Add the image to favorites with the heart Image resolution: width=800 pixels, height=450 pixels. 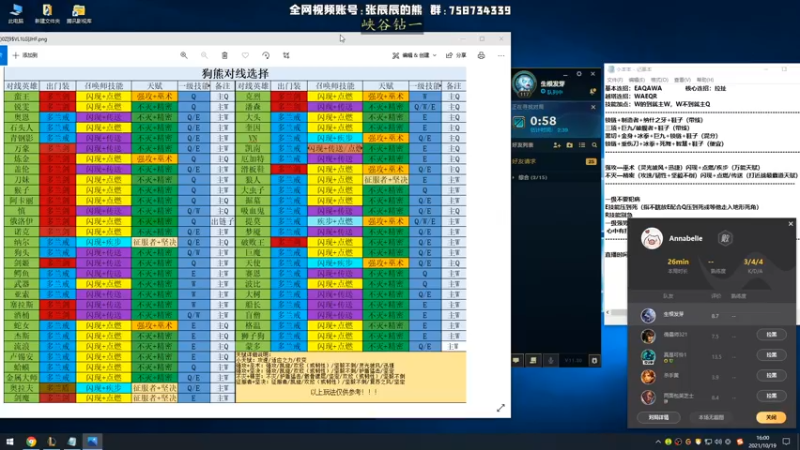tap(245, 55)
